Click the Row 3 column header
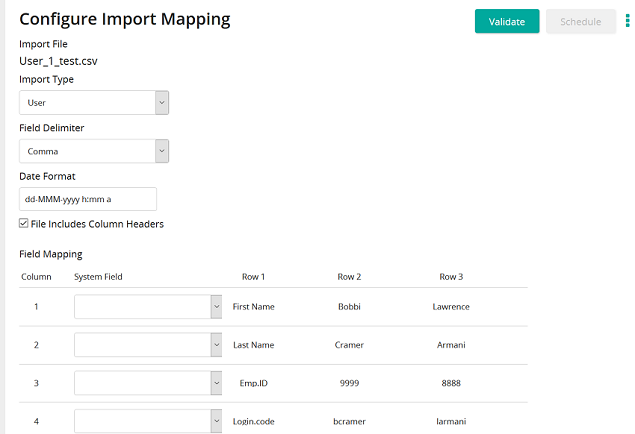The height and width of the screenshot is (434, 635). [x=451, y=277]
